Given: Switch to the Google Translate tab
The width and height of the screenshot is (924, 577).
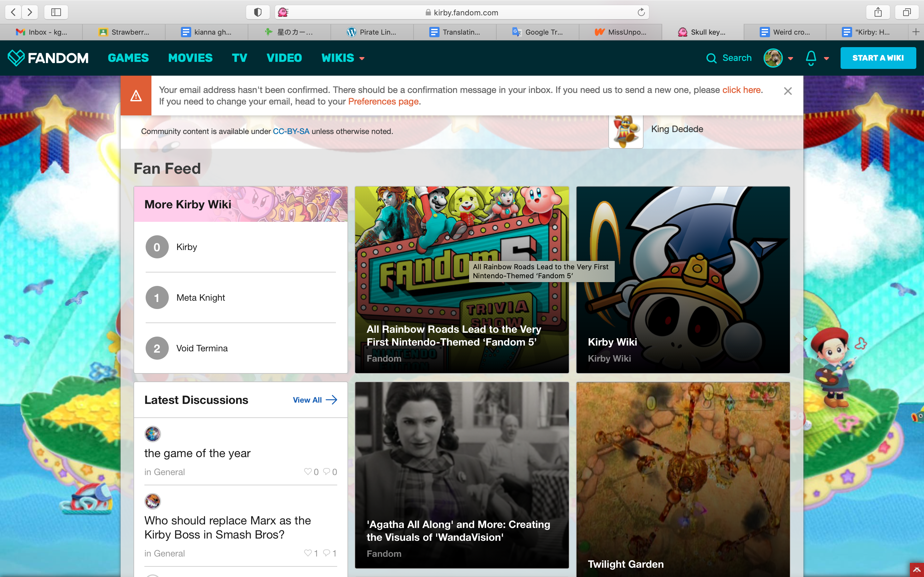Looking at the screenshot, I should point(538,32).
